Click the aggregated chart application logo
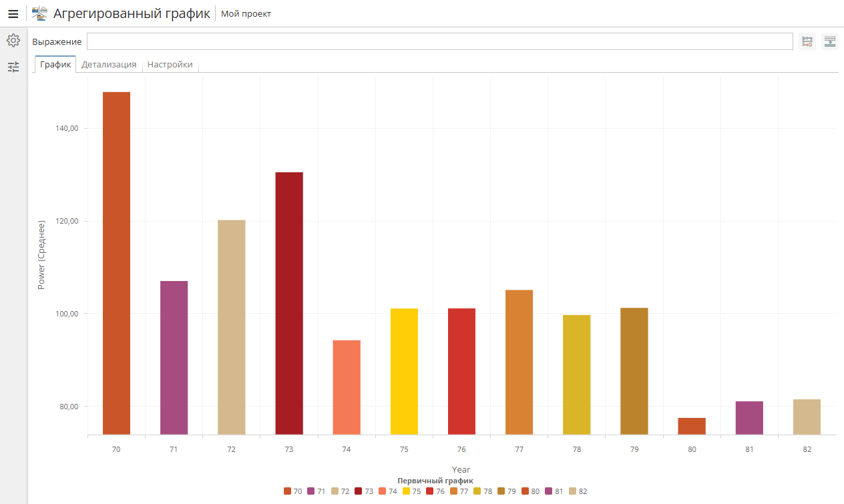The image size is (844, 504). tap(39, 12)
